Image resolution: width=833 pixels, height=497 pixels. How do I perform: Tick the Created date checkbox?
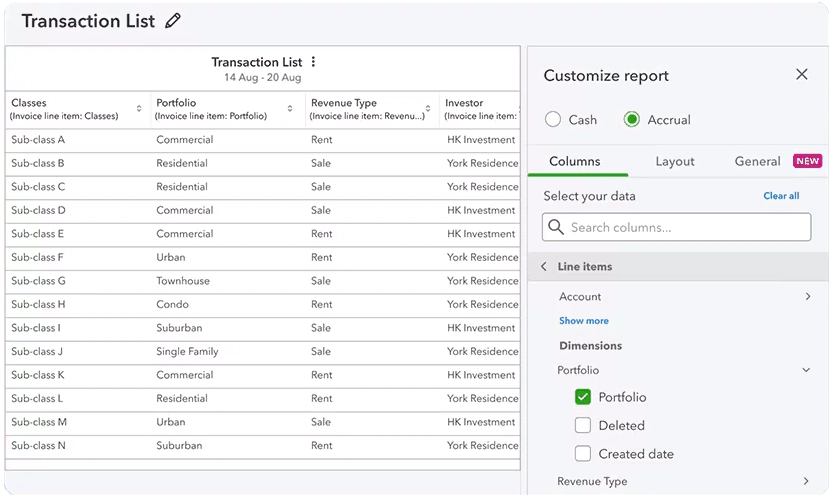[x=583, y=453]
